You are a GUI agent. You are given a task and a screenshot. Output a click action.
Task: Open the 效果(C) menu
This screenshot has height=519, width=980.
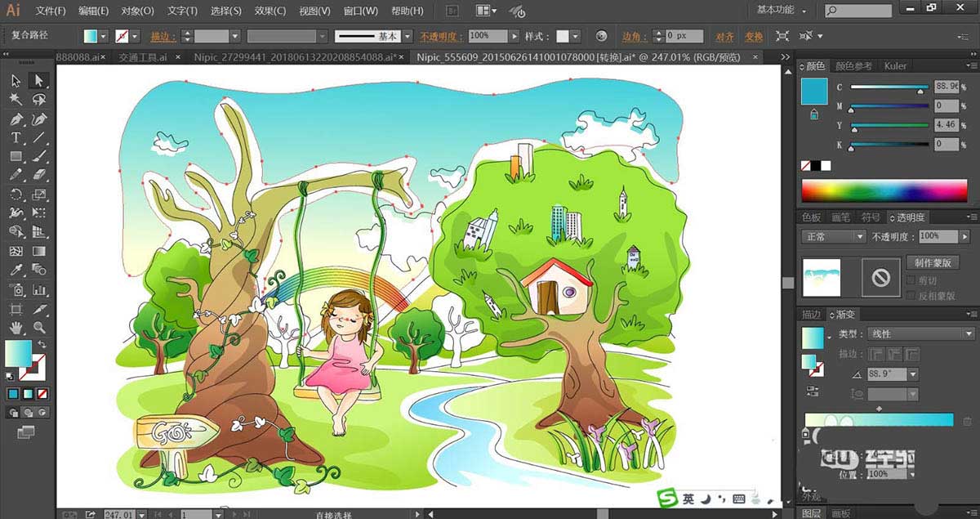[269, 11]
